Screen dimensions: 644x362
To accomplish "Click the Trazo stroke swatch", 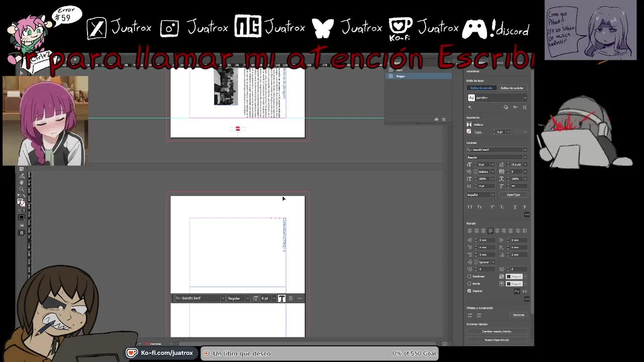I will pyautogui.click(x=469, y=132).
